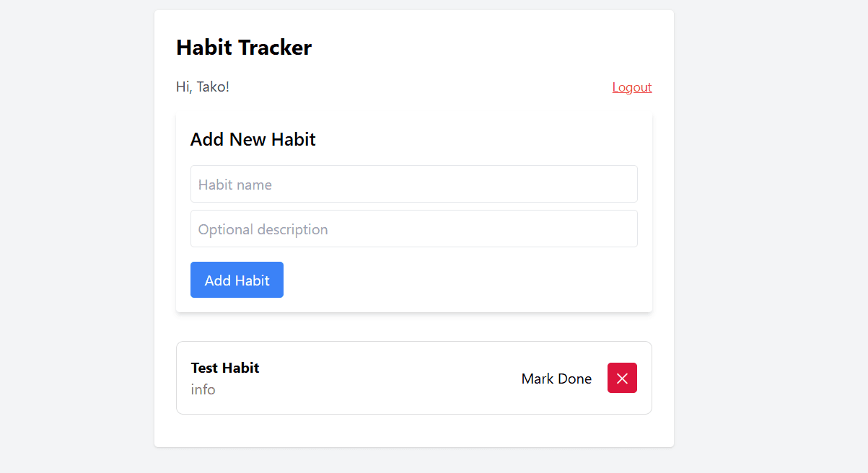Open the Logout option at top right
Image resolution: width=868 pixels, height=473 pixels.
(x=631, y=87)
